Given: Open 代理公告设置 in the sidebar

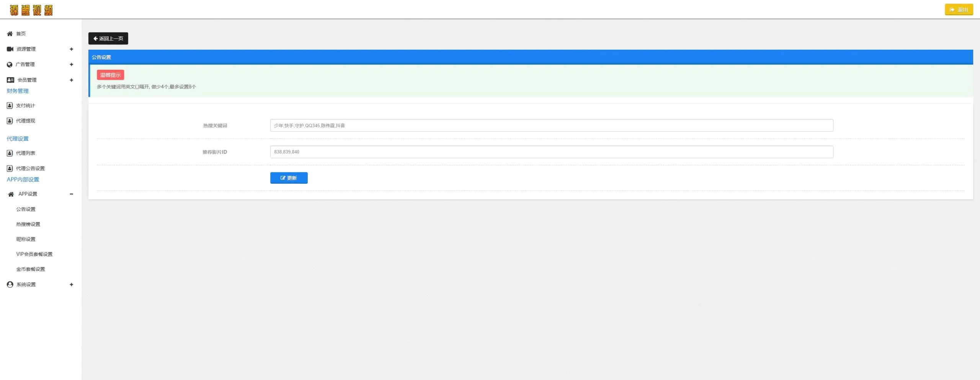Looking at the screenshot, I should coord(30,169).
